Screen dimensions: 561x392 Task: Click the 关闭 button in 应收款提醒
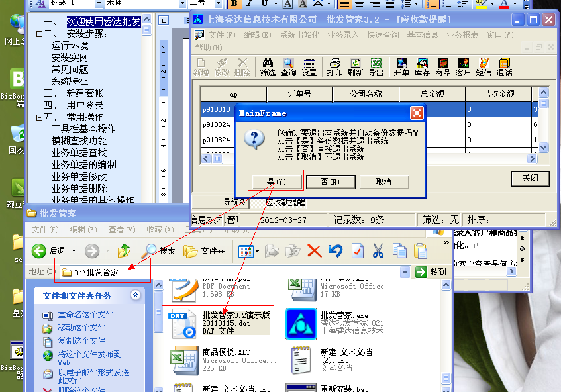point(530,178)
